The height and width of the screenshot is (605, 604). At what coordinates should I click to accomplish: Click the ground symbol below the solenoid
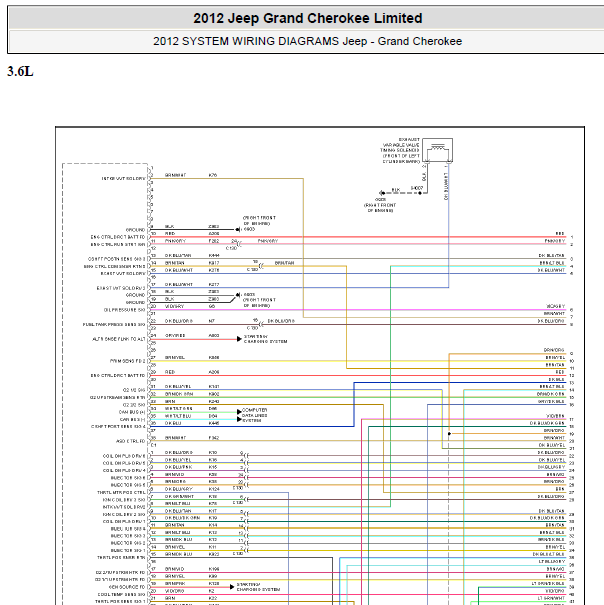381,193
